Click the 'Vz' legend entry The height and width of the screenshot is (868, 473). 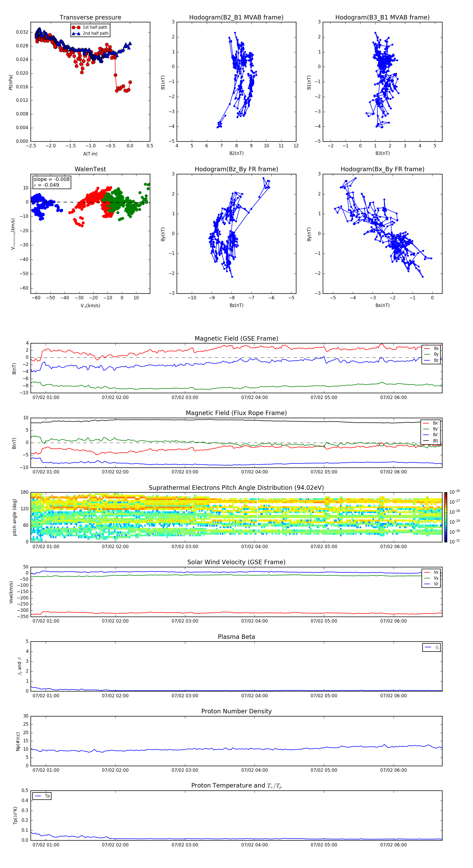tap(431, 584)
